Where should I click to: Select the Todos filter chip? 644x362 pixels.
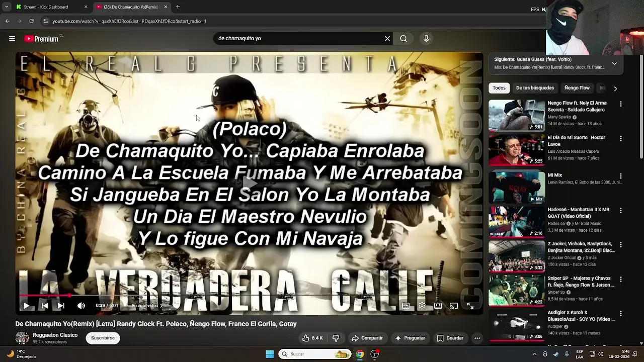coord(499,88)
